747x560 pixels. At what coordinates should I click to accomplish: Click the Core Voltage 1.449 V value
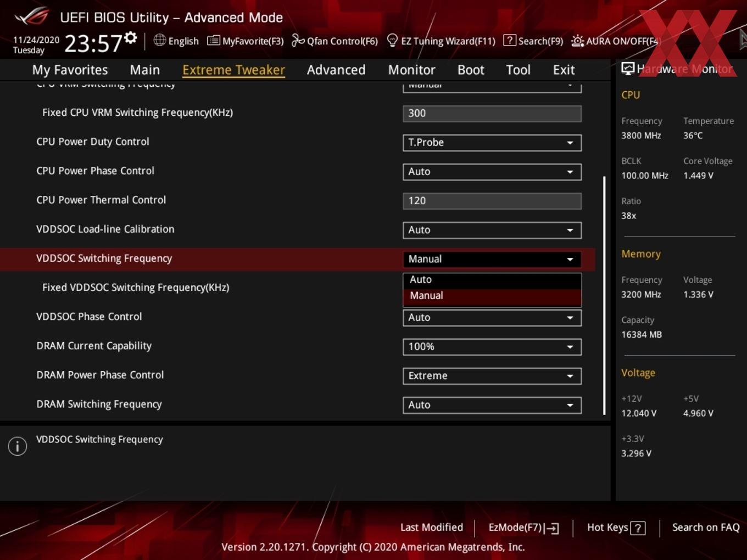[698, 176]
